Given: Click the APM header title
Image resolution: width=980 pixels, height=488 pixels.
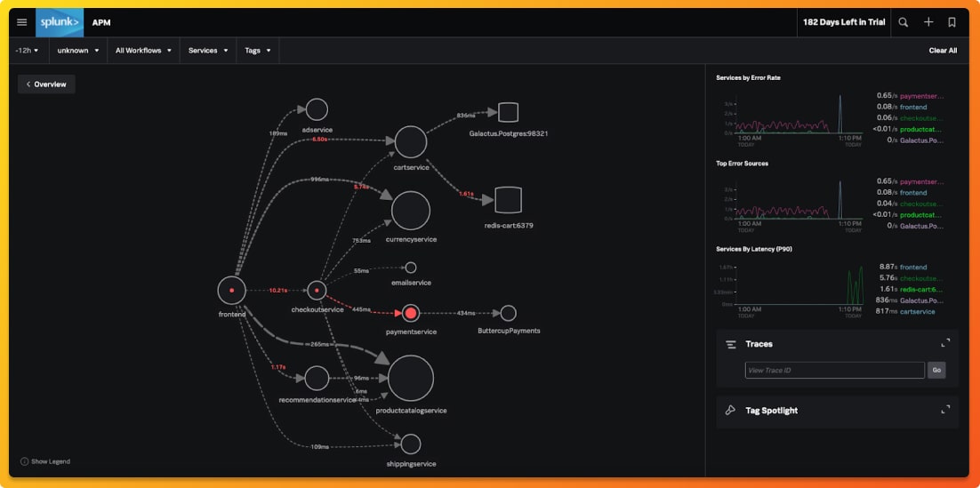Looking at the screenshot, I should point(101,23).
